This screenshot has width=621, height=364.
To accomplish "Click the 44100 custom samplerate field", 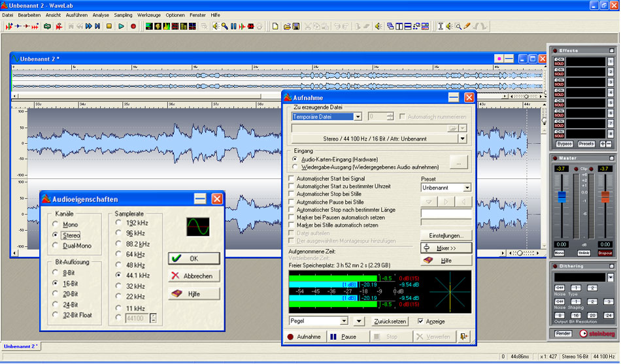I will (x=137, y=318).
